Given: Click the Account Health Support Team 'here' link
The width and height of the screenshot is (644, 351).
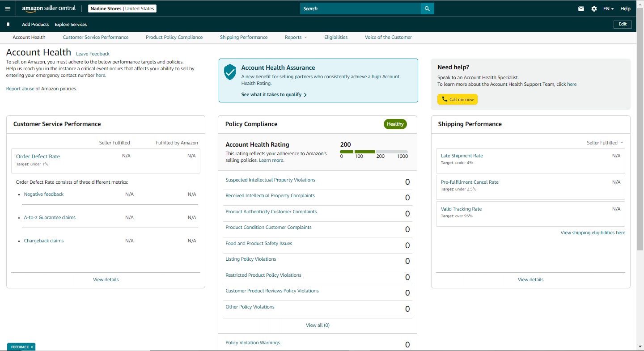Looking at the screenshot, I should [x=572, y=84].
